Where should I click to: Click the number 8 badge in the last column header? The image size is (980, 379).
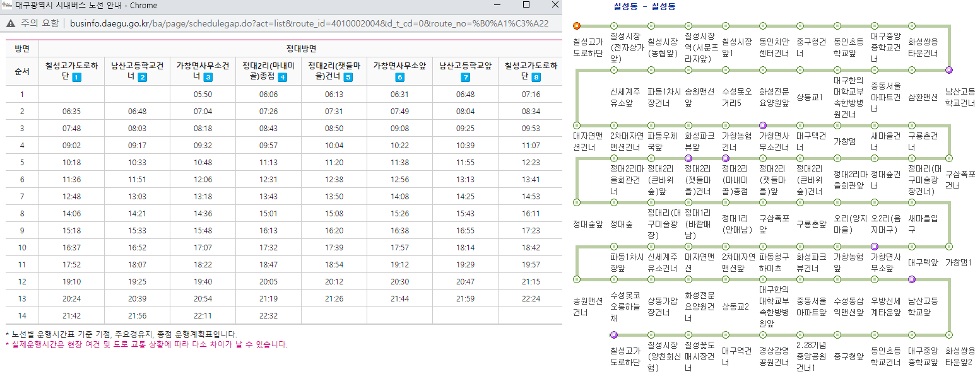click(x=536, y=78)
